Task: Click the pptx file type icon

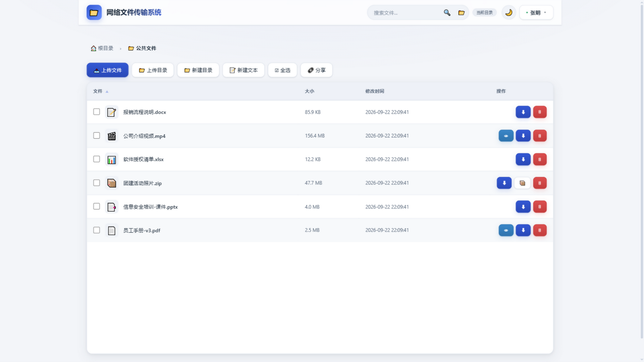Action: tap(111, 207)
